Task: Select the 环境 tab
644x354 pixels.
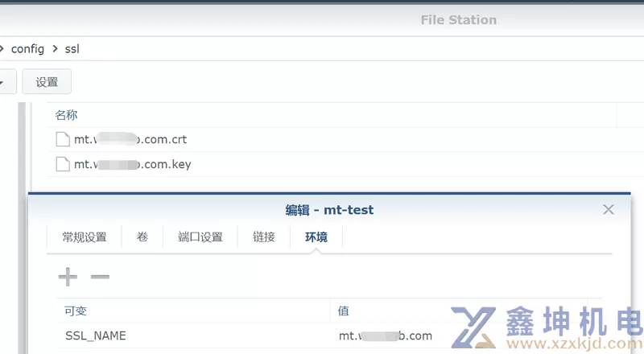Action: coord(316,237)
